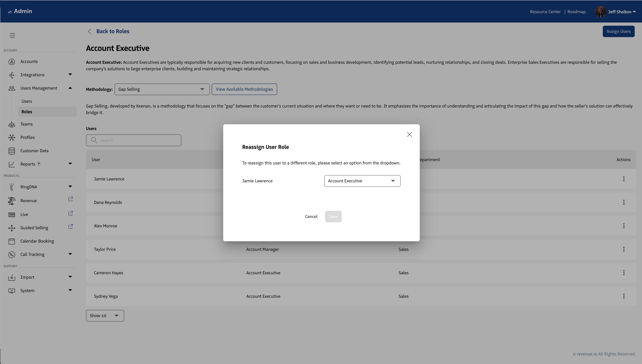The width and height of the screenshot is (642, 364).
Task: Click Cancel in the reassign dialog
Action: pyautogui.click(x=311, y=217)
